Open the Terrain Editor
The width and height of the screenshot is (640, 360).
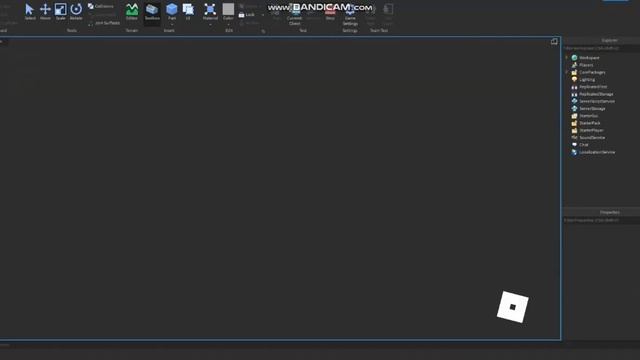132,11
